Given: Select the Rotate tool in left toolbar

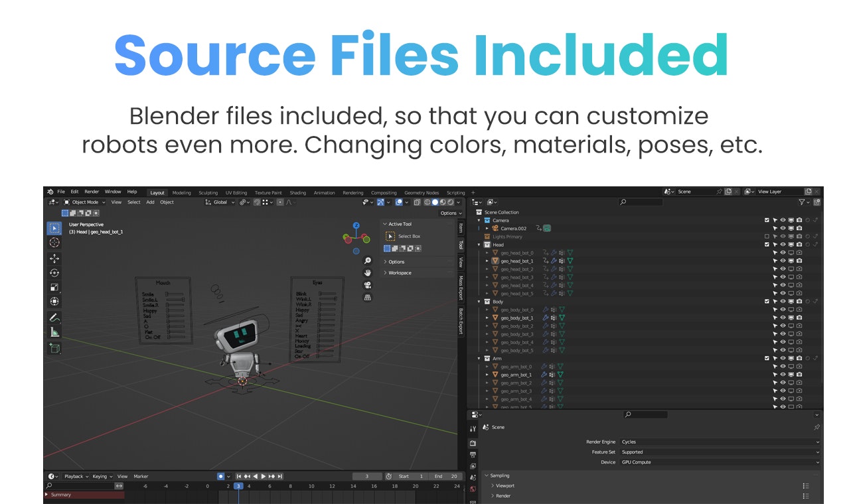Looking at the screenshot, I should click(x=54, y=273).
